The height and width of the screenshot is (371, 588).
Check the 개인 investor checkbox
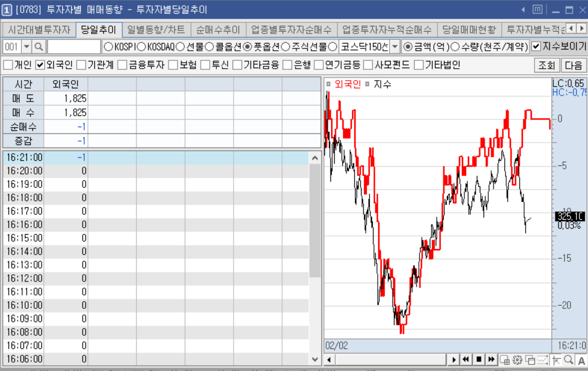tap(8, 65)
